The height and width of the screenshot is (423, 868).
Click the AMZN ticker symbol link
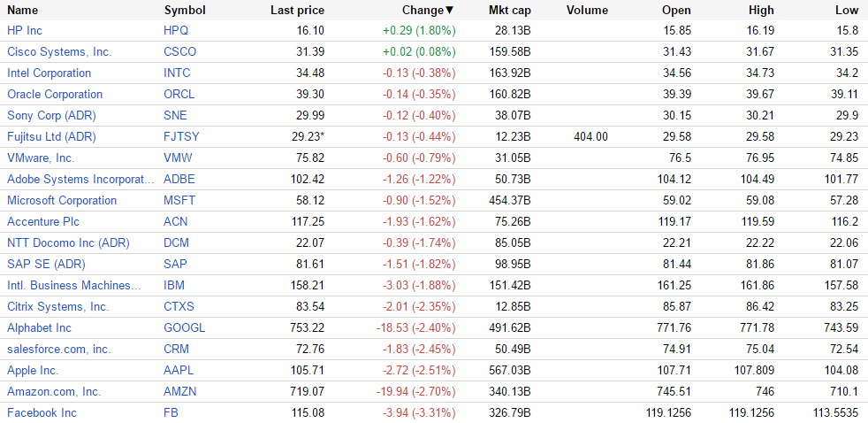tap(179, 391)
